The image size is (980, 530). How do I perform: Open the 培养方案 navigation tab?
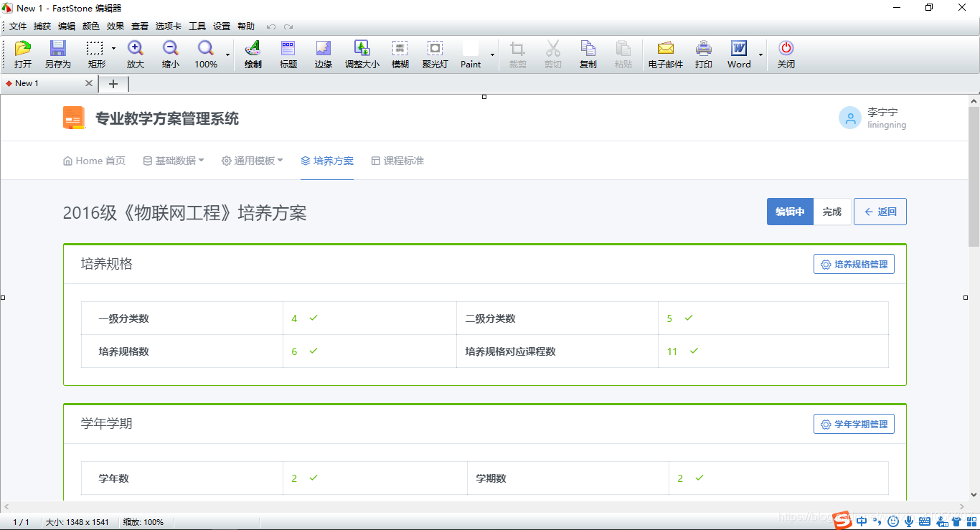[x=327, y=161]
